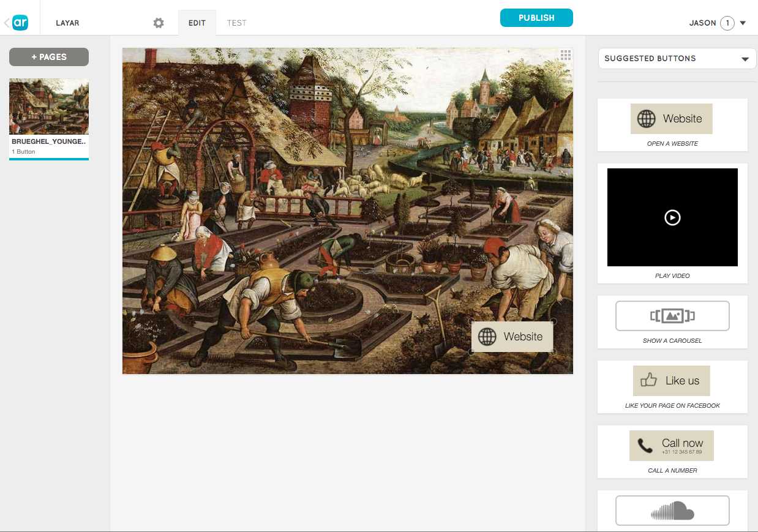Viewport: 758px width, 532px height.
Task: Toggle the grid icon on canvas corner
Action: pyautogui.click(x=566, y=55)
